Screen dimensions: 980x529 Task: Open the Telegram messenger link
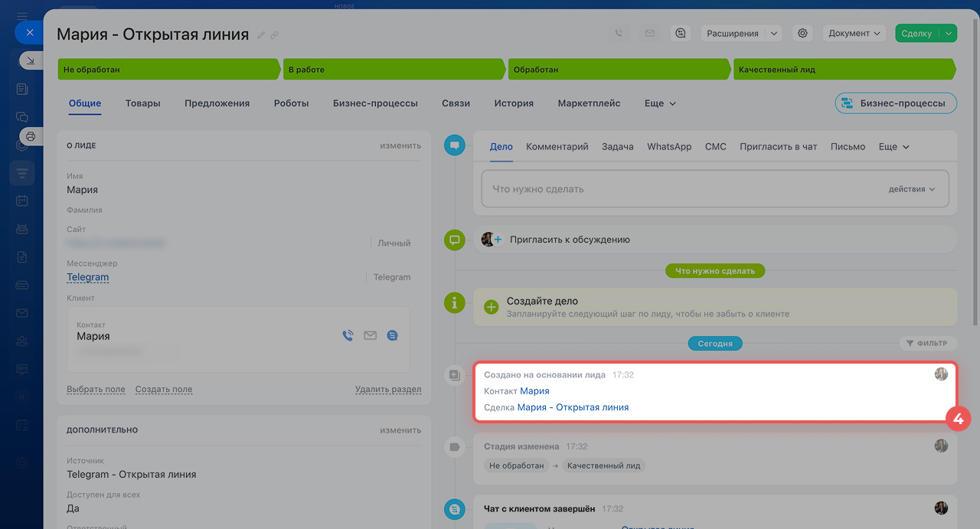click(88, 277)
